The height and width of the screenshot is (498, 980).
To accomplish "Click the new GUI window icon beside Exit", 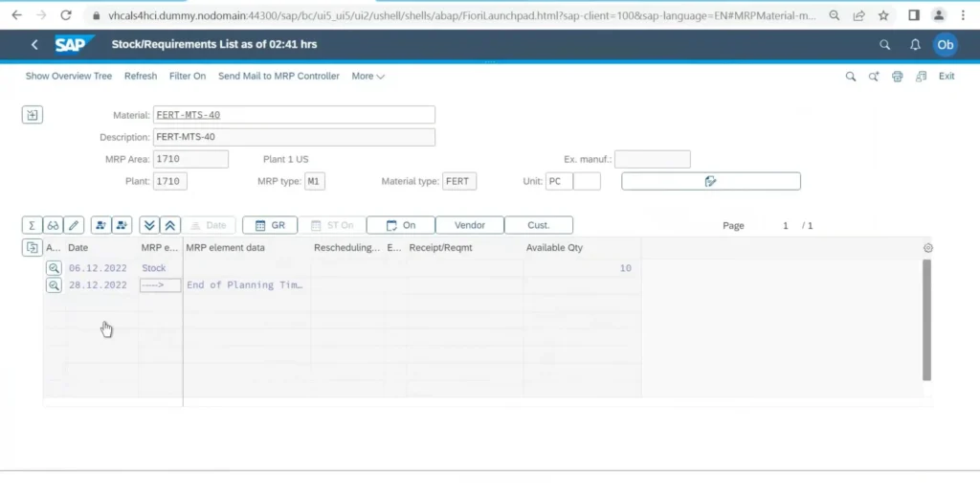I will [921, 77].
